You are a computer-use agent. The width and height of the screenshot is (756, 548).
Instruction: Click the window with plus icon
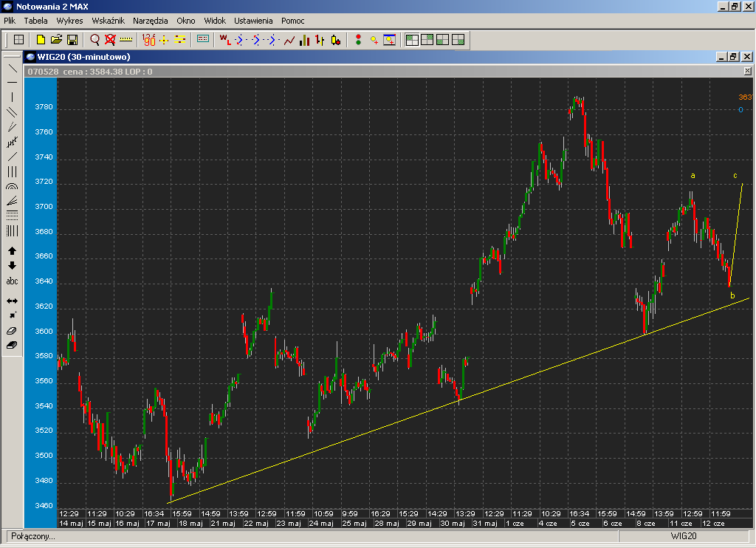(x=390, y=40)
